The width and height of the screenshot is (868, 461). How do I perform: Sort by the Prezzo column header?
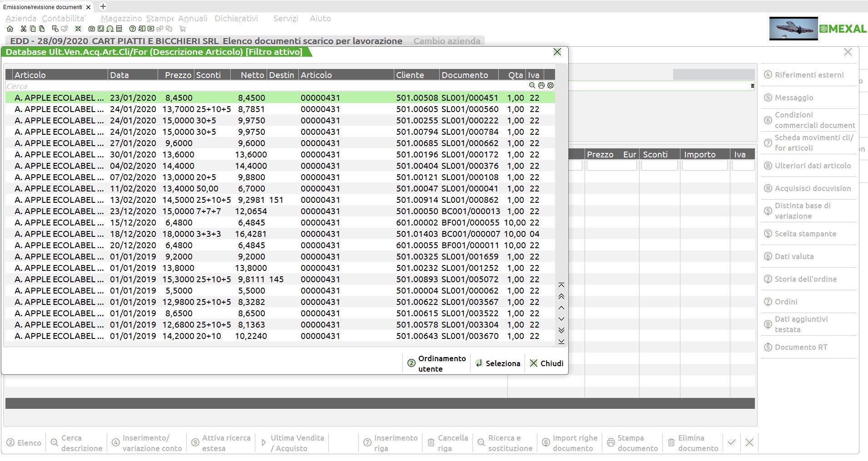[178, 75]
